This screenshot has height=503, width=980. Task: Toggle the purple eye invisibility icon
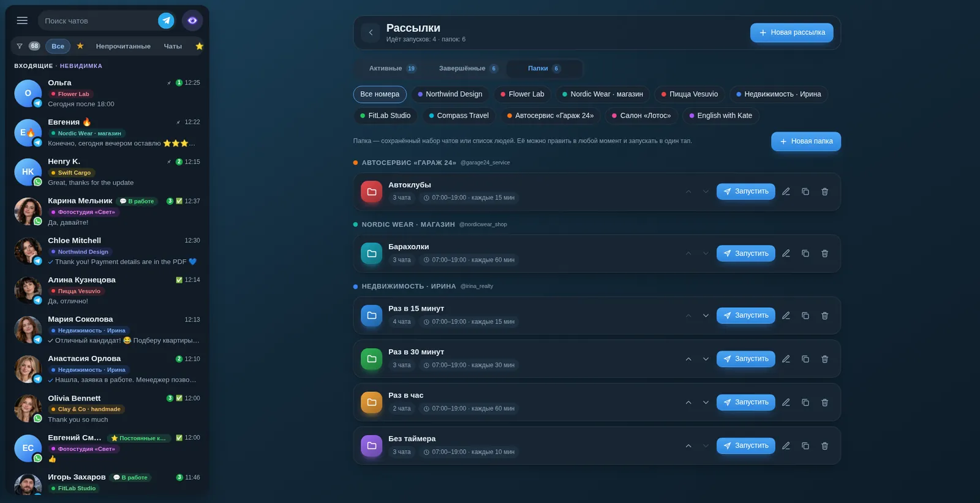[x=192, y=21]
